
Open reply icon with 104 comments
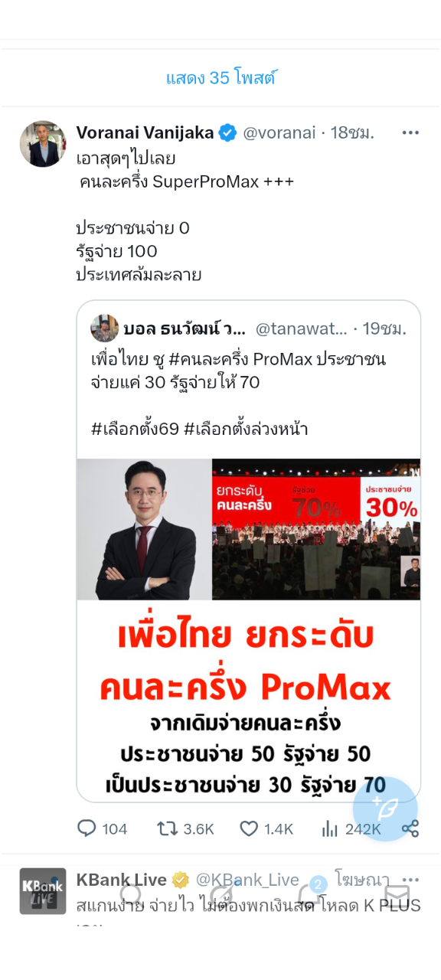click(87, 828)
